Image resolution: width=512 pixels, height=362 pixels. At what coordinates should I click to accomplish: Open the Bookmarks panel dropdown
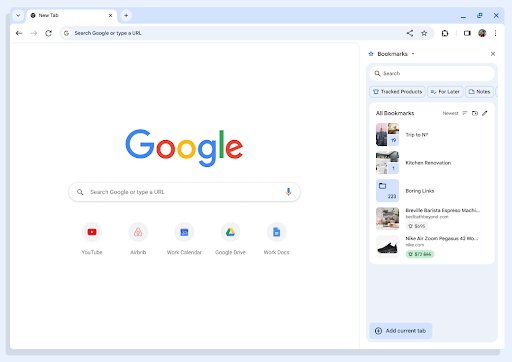point(413,54)
